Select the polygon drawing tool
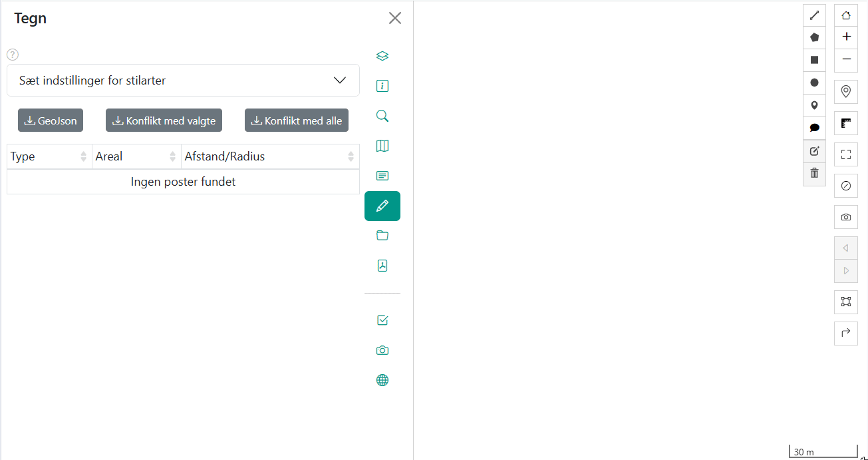Screen dimensions: 868x460 [x=814, y=38]
